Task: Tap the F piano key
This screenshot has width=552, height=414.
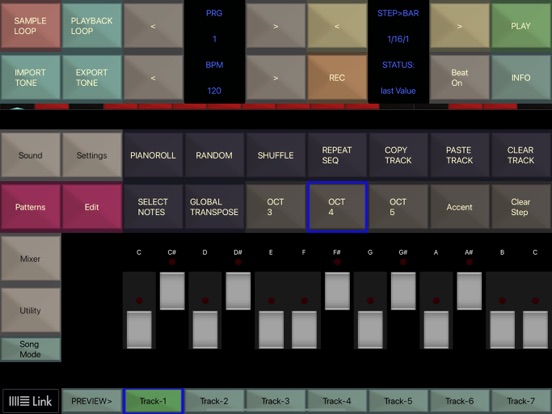Action: pos(304,330)
